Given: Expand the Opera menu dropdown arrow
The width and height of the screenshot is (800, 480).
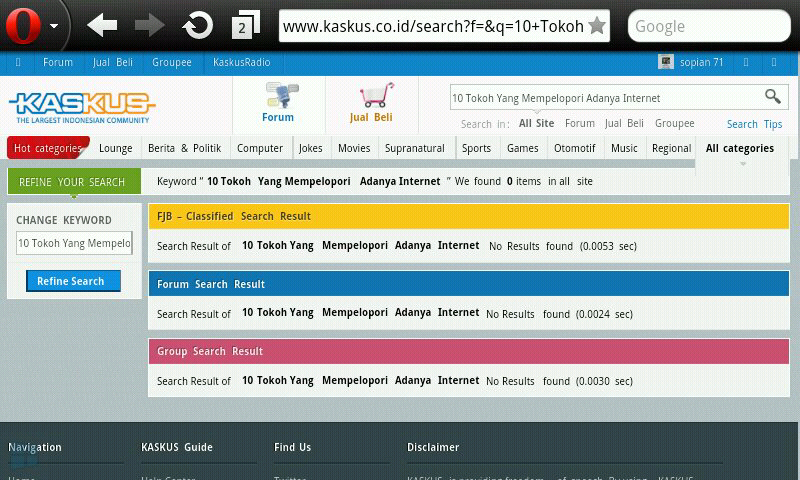Looking at the screenshot, I should click(x=54, y=26).
